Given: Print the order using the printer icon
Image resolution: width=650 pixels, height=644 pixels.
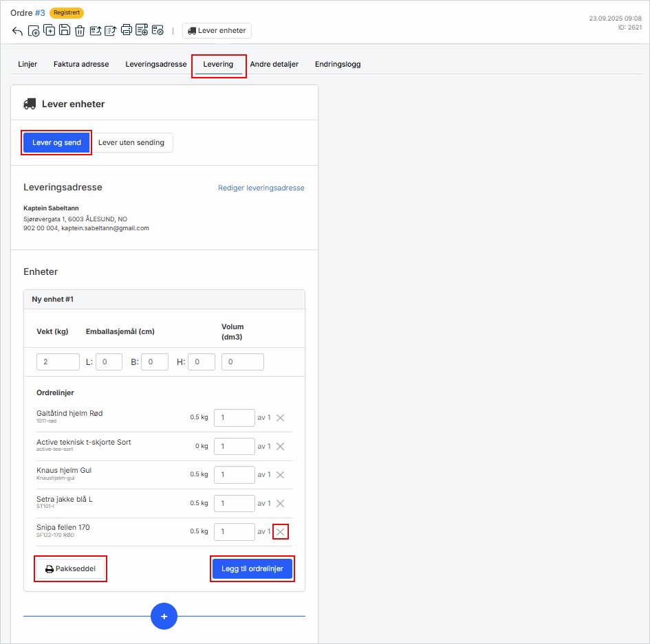Looking at the screenshot, I should click(x=127, y=30).
